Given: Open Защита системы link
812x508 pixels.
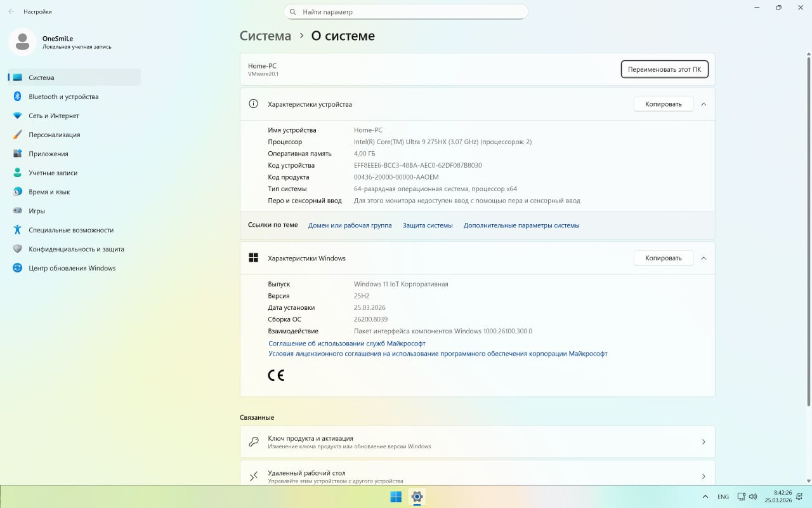Looking at the screenshot, I should tap(428, 225).
